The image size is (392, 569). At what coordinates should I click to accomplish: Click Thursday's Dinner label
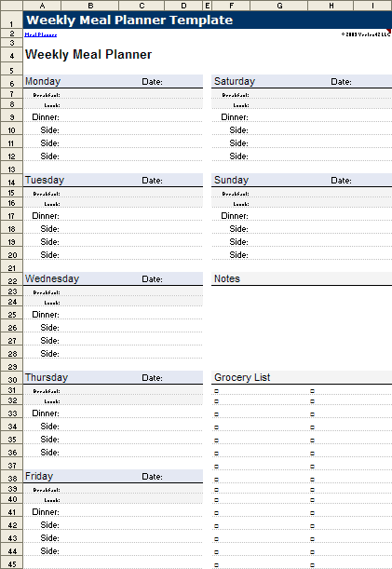click(46, 413)
